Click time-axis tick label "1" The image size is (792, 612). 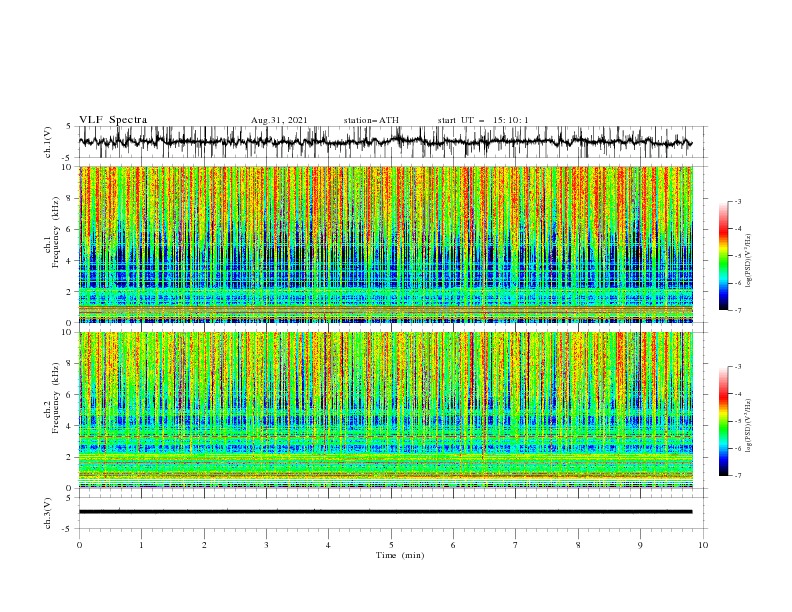141,545
